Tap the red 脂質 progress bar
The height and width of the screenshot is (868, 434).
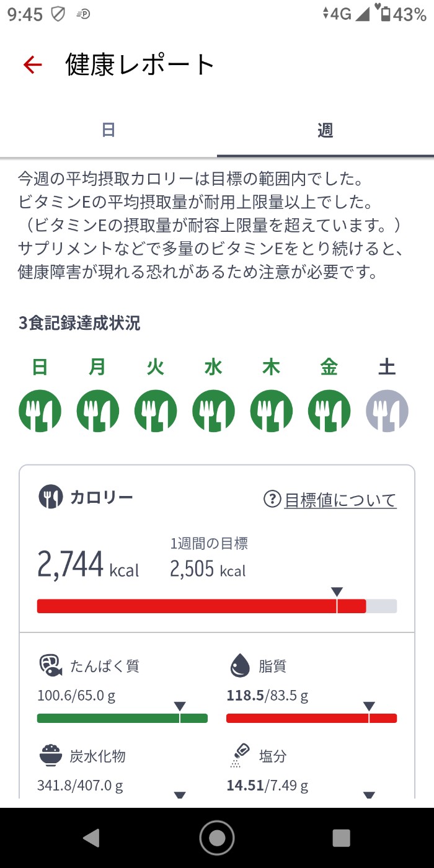[311, 718]
